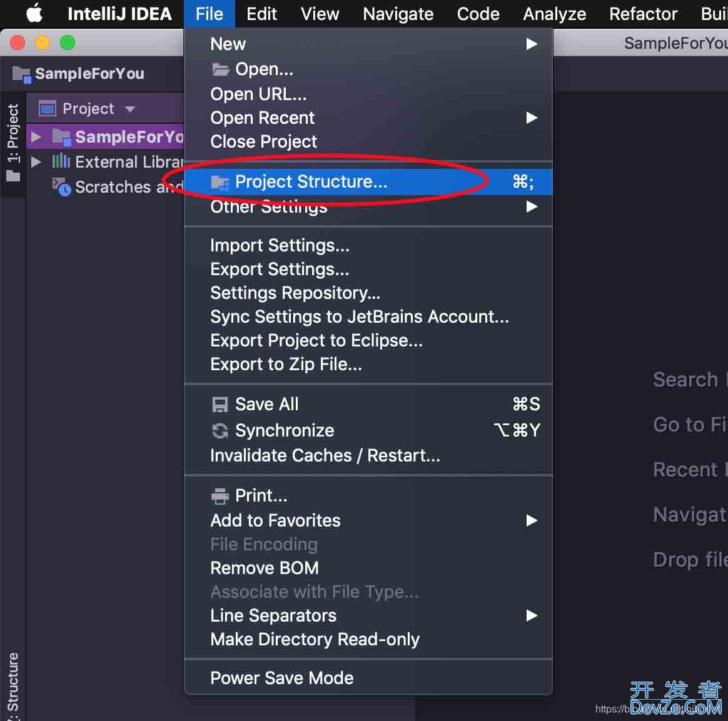This screenshot has width=728, height=721.
Task: Expand the External Libraries tree node
Action: [35, 162]
